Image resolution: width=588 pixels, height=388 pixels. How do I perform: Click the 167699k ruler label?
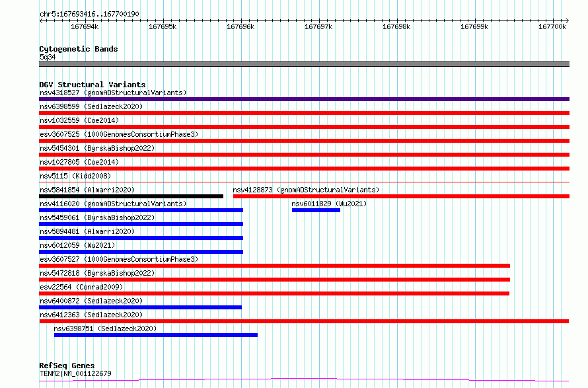click(x=475, y=26)
